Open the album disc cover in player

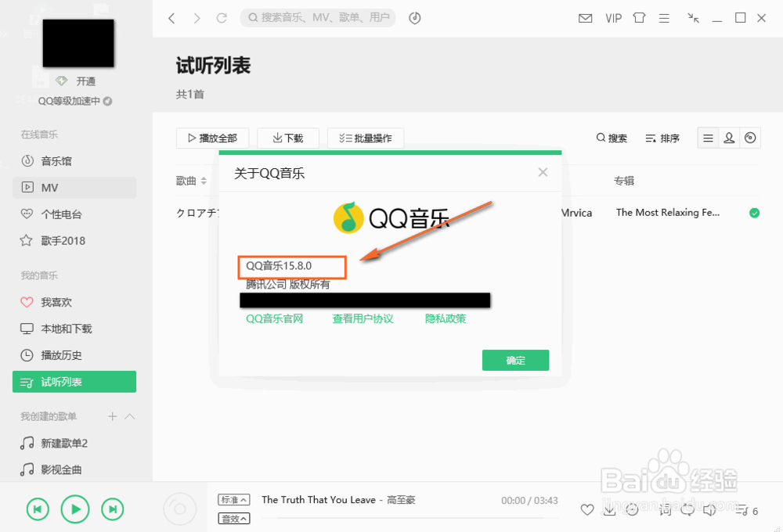coord(180,509)
